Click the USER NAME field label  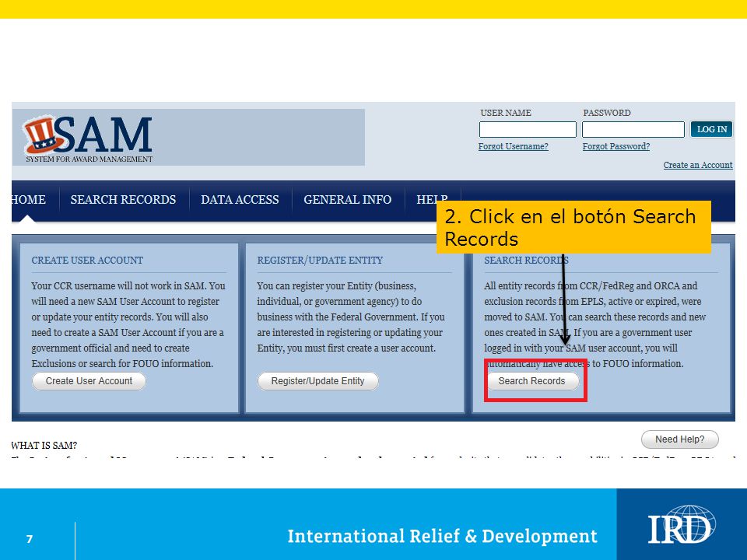click(x=506, y=113)
